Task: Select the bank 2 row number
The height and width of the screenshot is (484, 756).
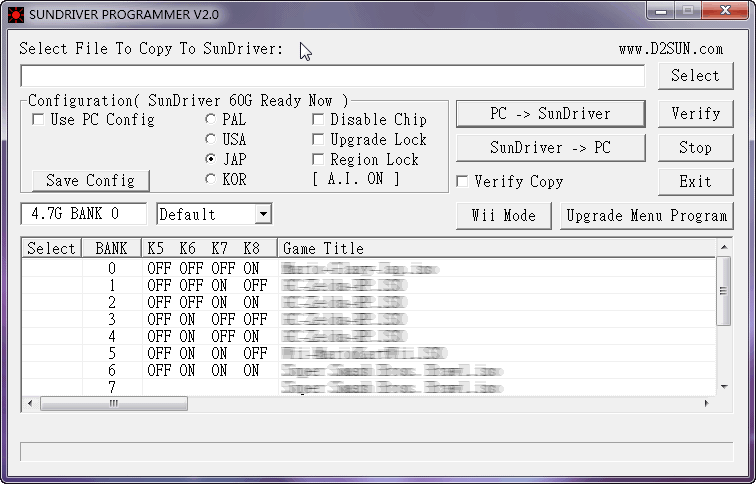Action: click(x=112, y=303)
